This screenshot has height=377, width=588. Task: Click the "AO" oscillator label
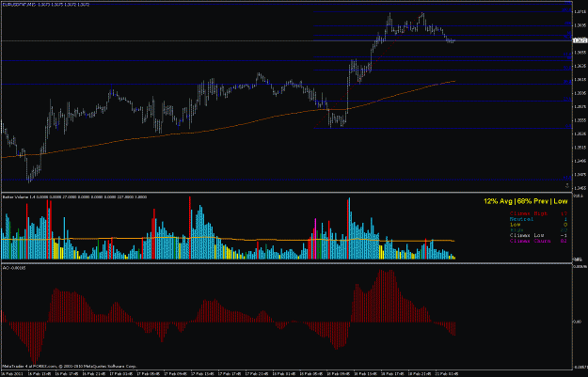(14, 268)
